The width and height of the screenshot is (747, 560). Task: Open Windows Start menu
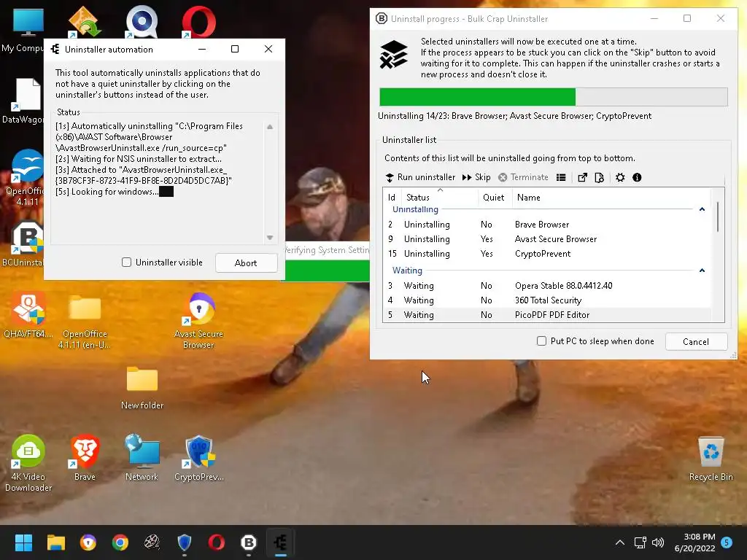[23, 542]
